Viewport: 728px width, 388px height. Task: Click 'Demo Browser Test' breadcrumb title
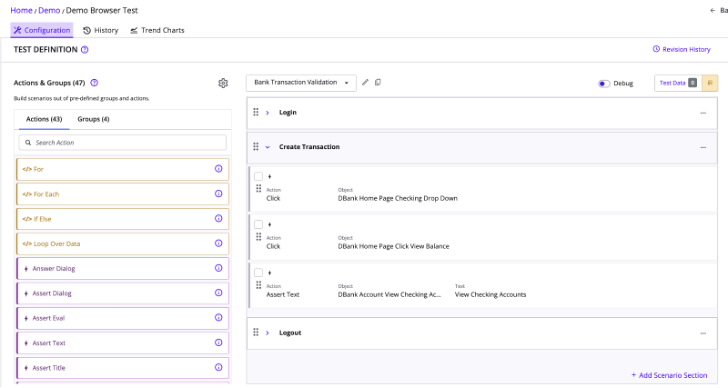[102, 10]
